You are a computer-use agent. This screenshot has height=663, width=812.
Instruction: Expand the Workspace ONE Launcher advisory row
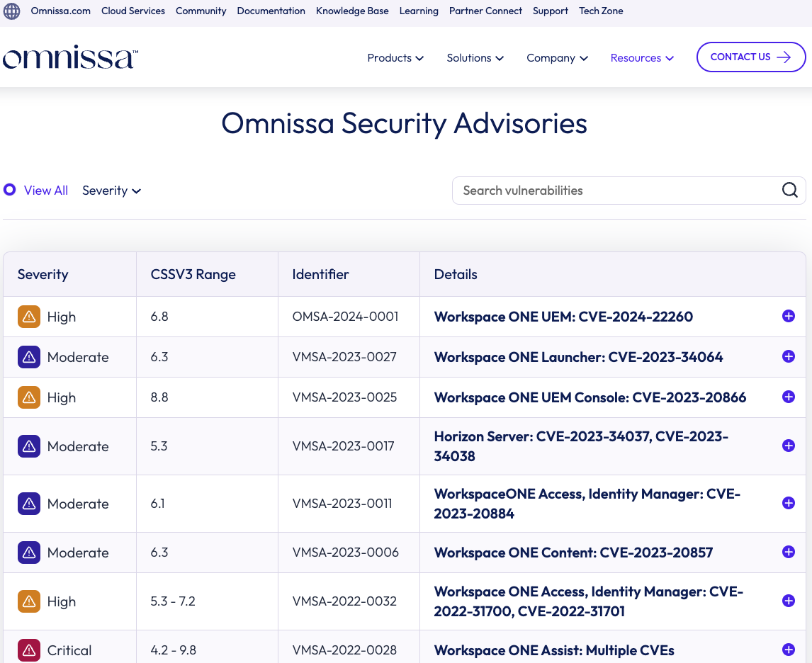coord(788,356)
